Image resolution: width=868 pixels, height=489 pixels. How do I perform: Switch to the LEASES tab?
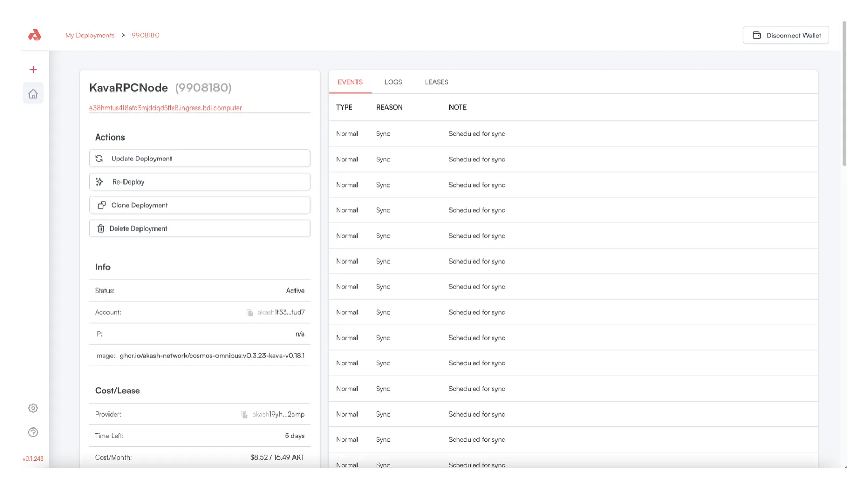[437, 82]
